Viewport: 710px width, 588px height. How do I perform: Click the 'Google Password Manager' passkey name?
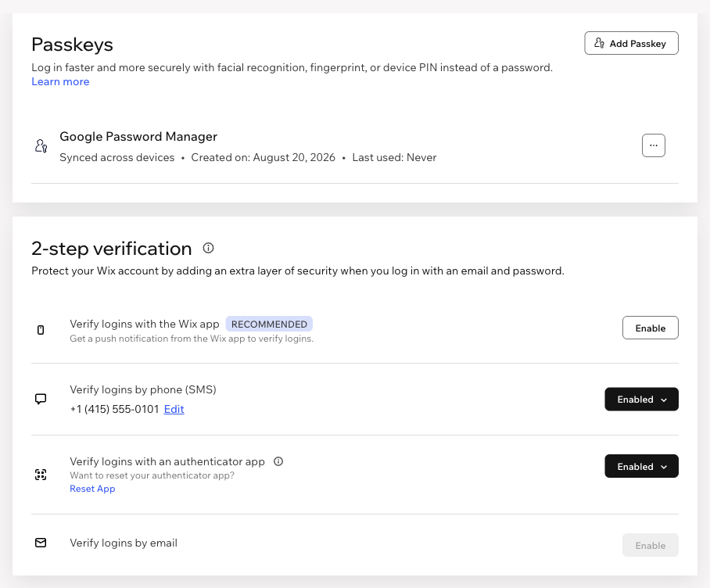pyautogui.click(x=138, y=137)
